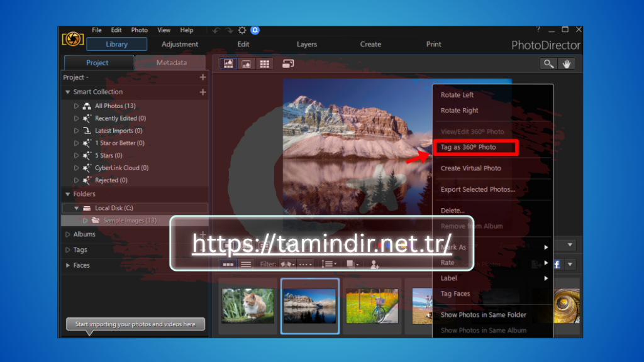Image resolution: width=644 pixels, height=362 pixels.
Task: Open the Label submenu
Action: [x=493, y=278]
